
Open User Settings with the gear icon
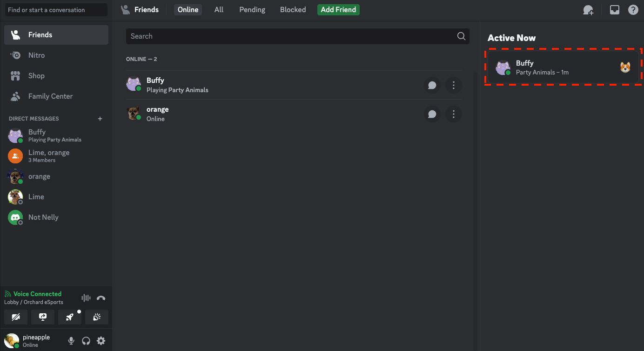pyautogui.click(x=101, y=340)
